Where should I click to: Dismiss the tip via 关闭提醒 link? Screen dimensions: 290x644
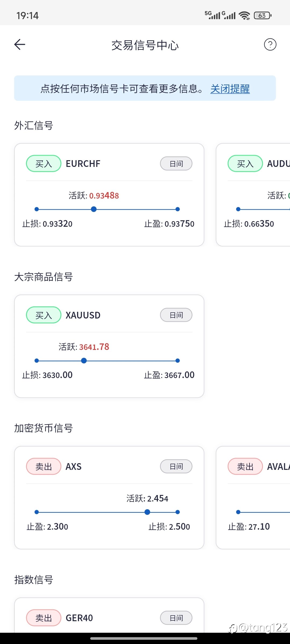click(x=230, y=89)
